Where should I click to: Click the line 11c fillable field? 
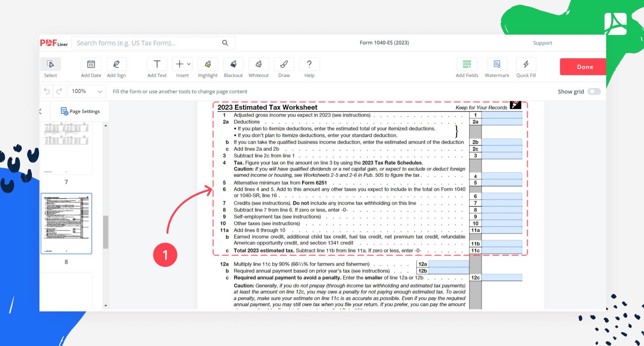pos(502,251)
